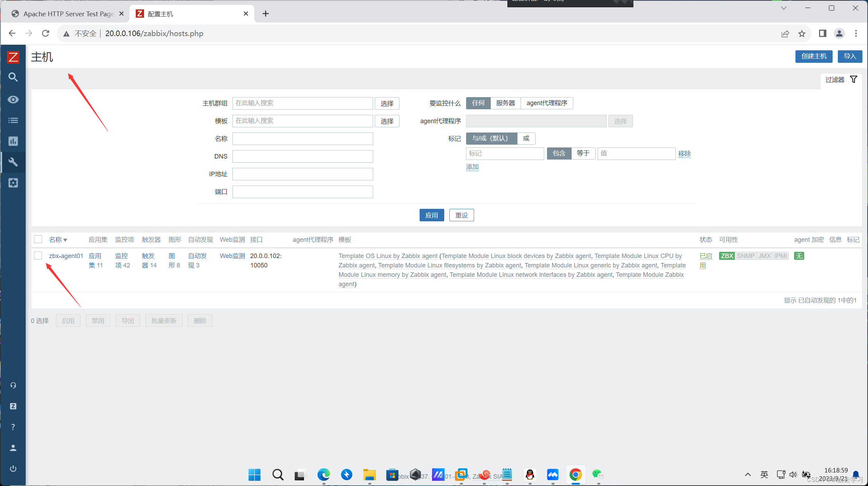Click into the 主机群组 search field
The width and height of the screenshot is (868, 486).
303,103
